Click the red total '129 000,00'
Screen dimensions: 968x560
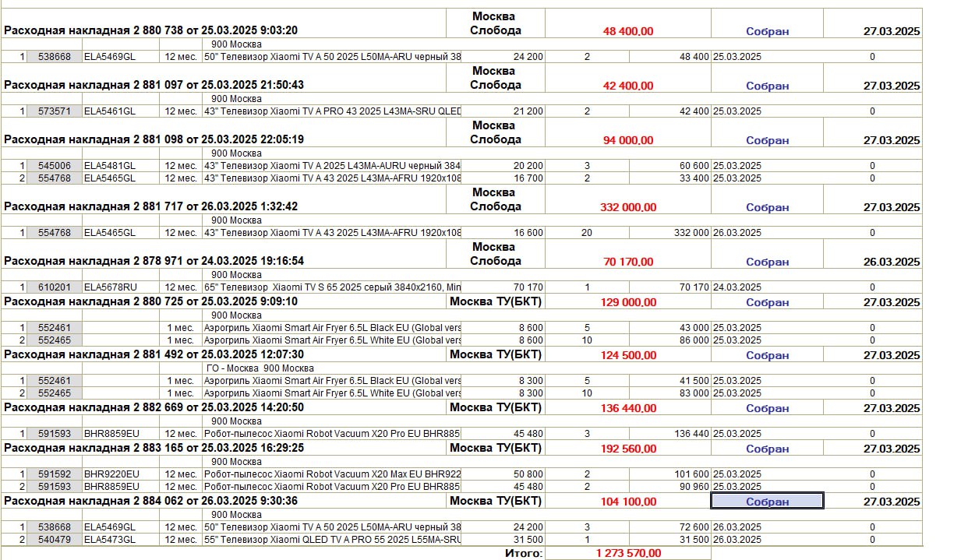pyautogui.click(x=628, y=302)
